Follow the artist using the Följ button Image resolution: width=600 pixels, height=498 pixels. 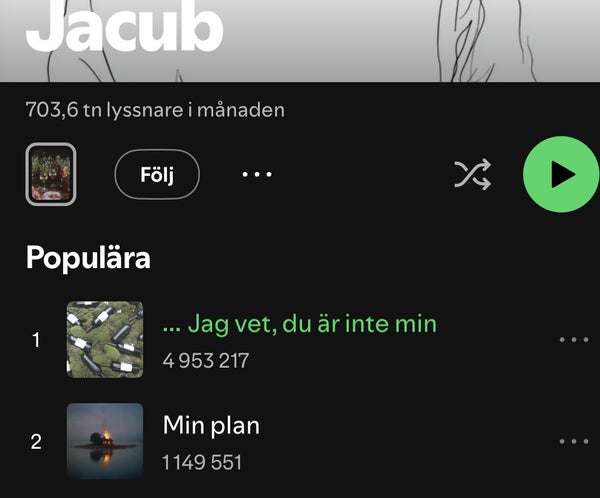tap(157, 174)
